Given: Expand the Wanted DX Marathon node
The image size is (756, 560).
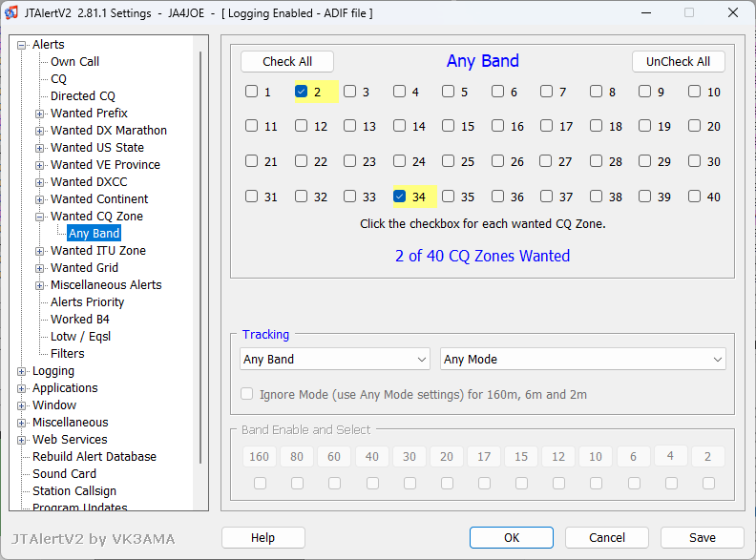Looking at the screenshot, I should point(39,131).
